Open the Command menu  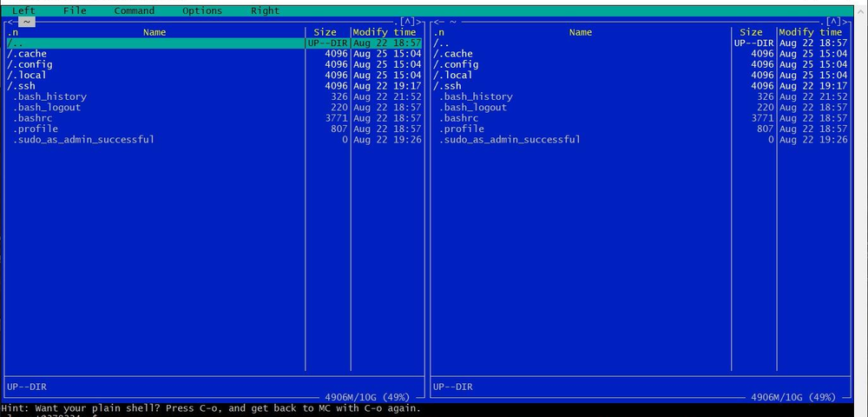135,10
